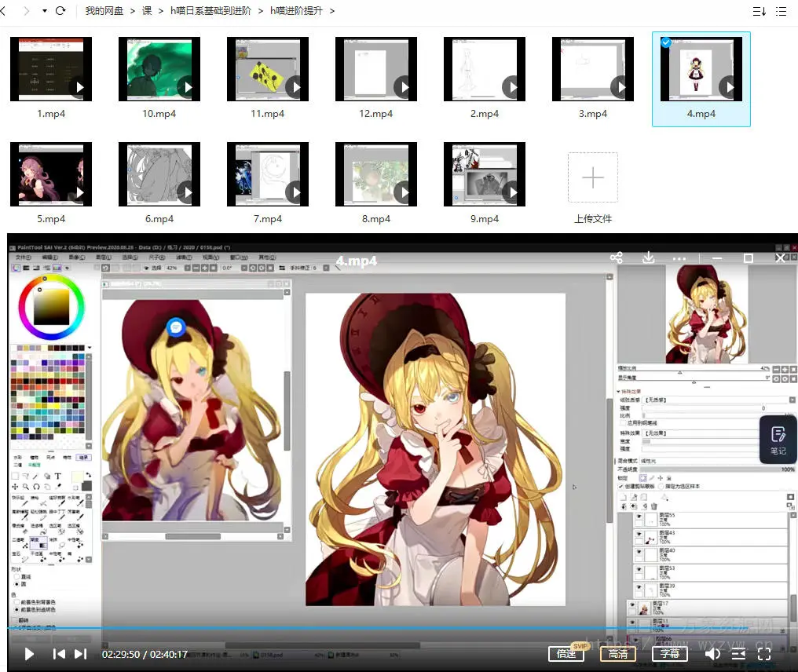This screenshot has height=672, width=798.
Task: Play the video with the play button
Action: tap(29, 654)
